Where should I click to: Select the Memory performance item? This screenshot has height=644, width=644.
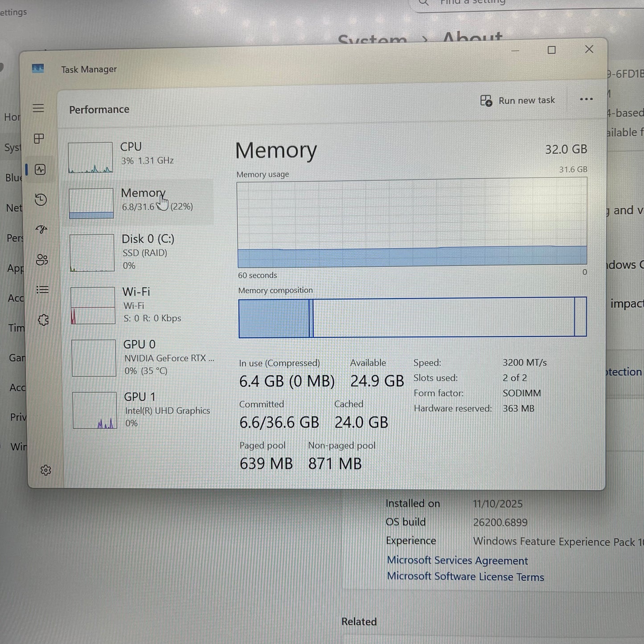point(138,201)
